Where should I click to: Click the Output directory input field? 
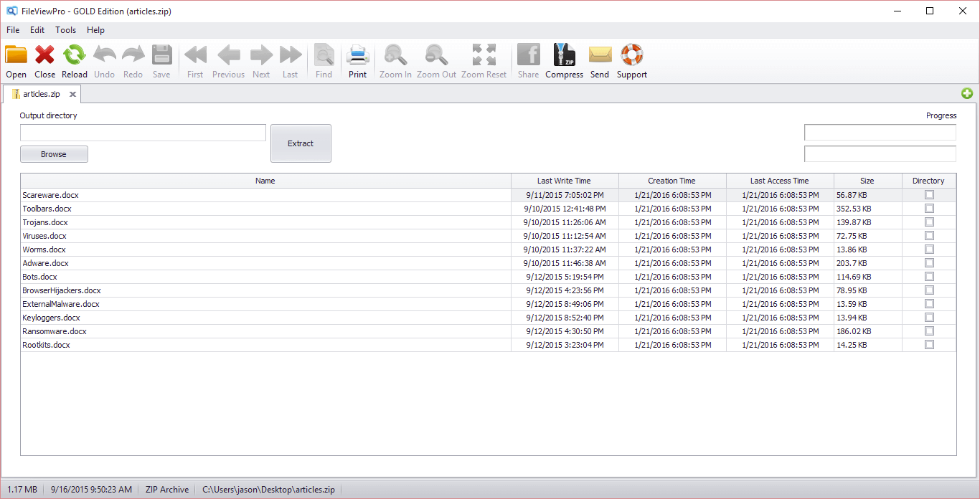(143, 133)
